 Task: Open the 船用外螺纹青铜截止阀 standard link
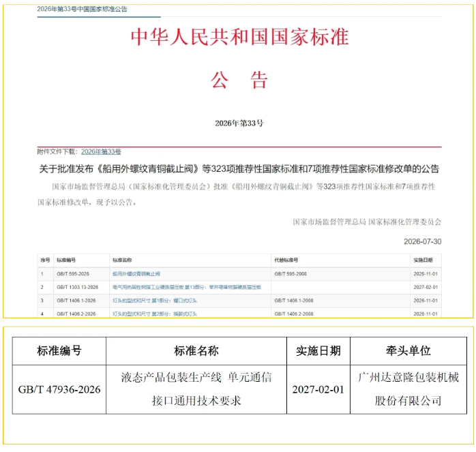pos(136,274)
